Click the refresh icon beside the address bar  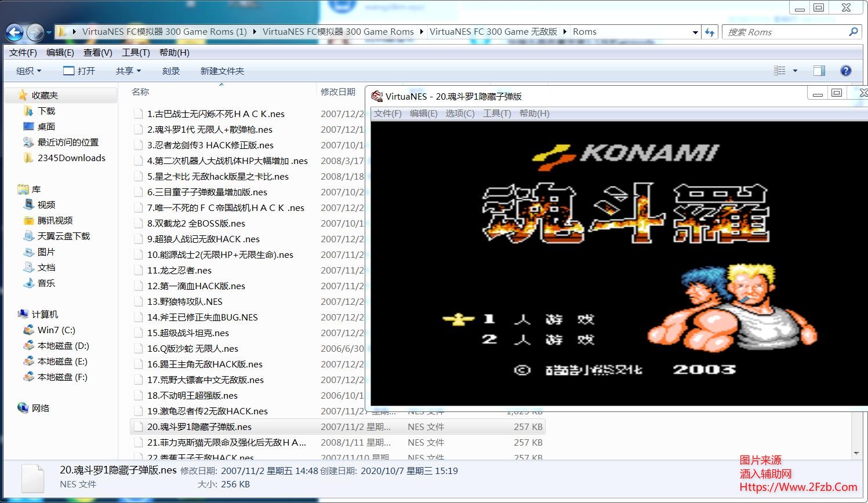710,32
